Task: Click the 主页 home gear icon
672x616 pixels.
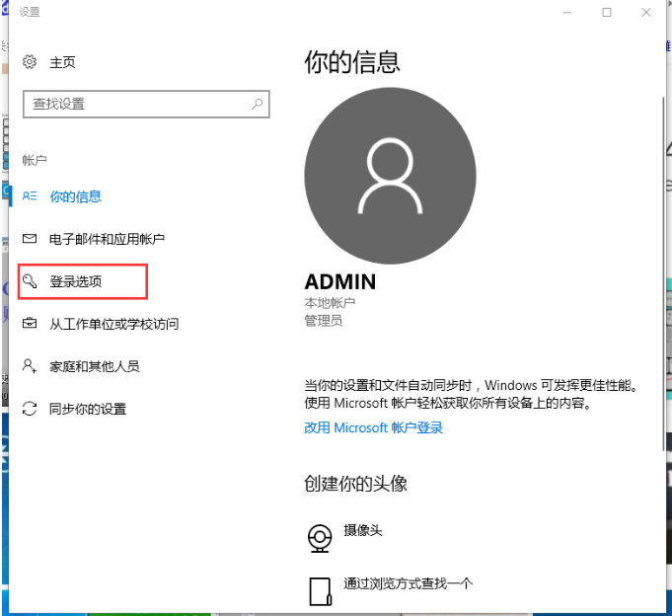Action: (x=30, y=62)
